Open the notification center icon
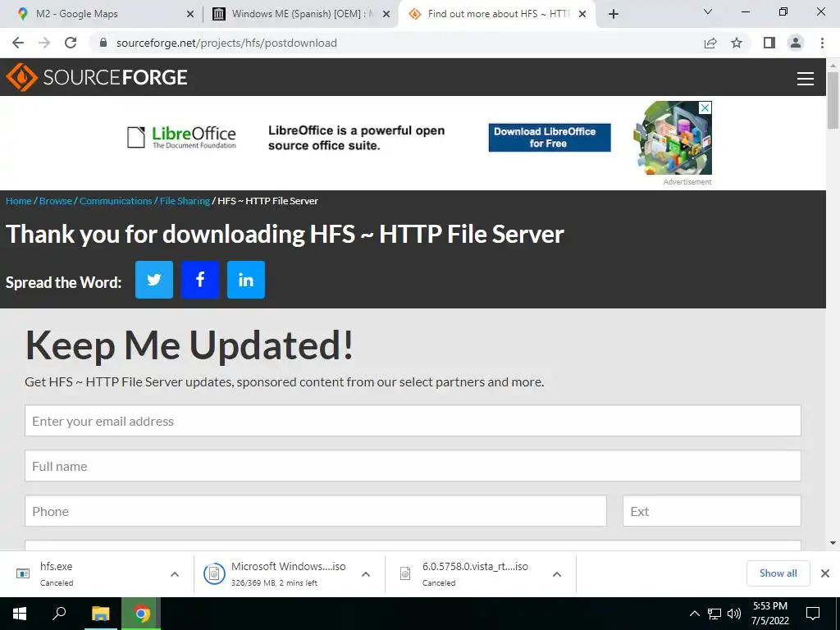This screenshot has height=630, width=840. coord(813,614)
